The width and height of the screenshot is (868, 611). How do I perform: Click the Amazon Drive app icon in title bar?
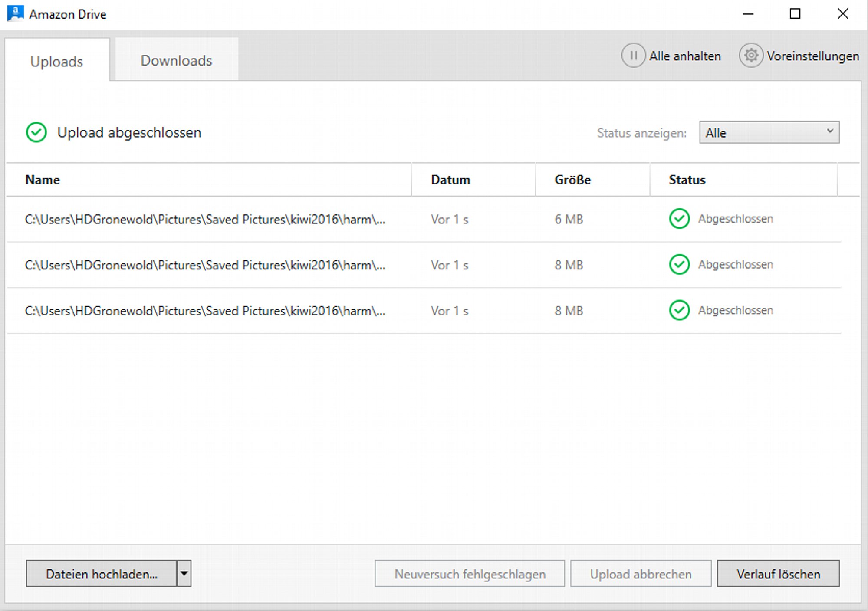(16, 13)
